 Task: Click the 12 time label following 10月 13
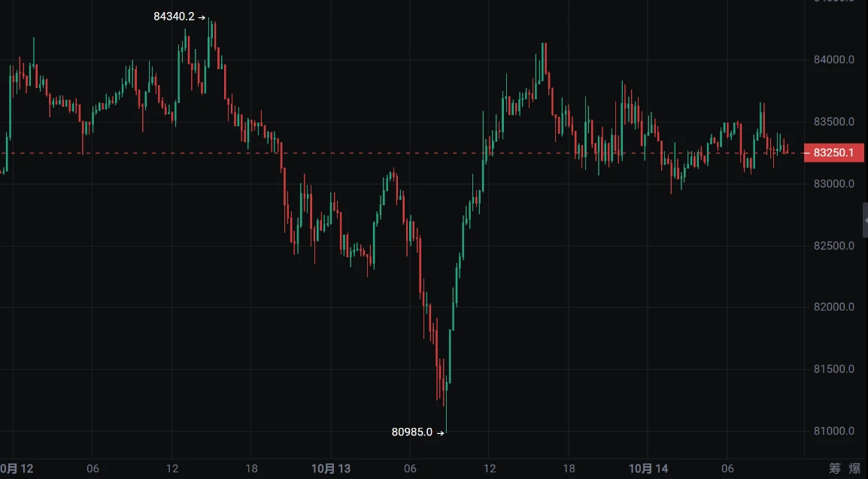[490, 469]
